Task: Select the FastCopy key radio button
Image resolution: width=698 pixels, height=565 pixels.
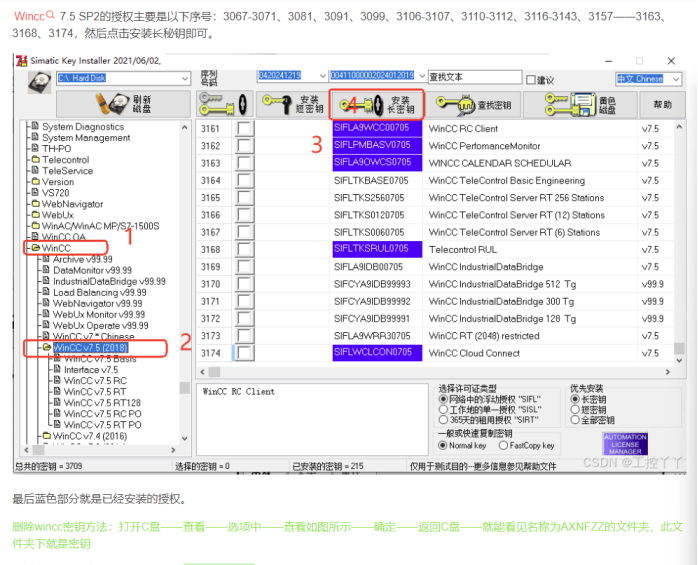Action: coord(503,445)
